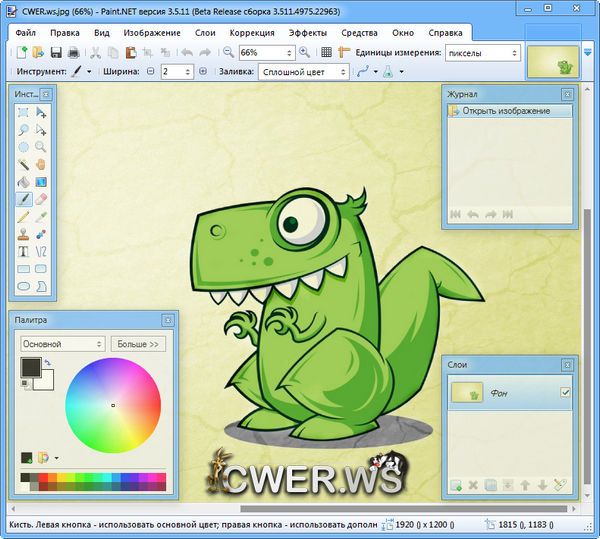Select the Text tool
This screenshot has height=539, width=600.
coord(23,251)
